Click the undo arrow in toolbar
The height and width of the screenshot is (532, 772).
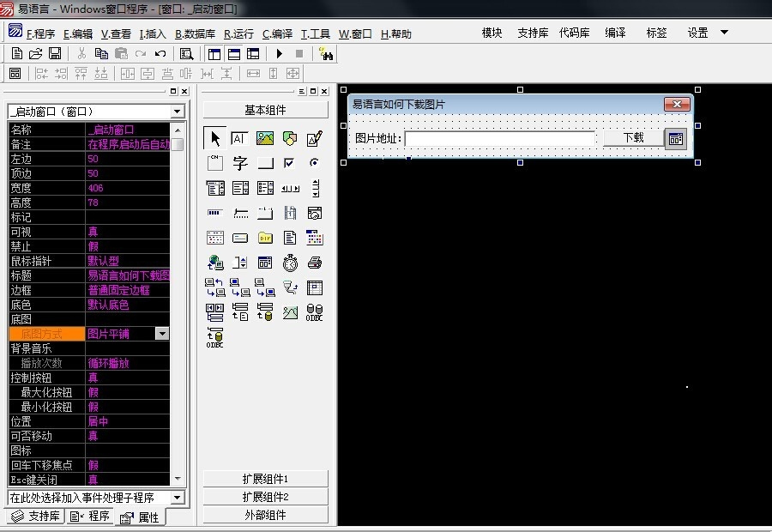pos(160,53)
